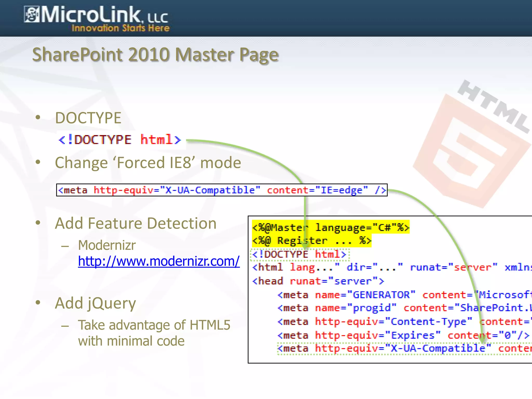Click the Modernizr sub-bullet text
The height and width of the screenshot is (399, 532).
pyautogui.click(x=107, y=245)
